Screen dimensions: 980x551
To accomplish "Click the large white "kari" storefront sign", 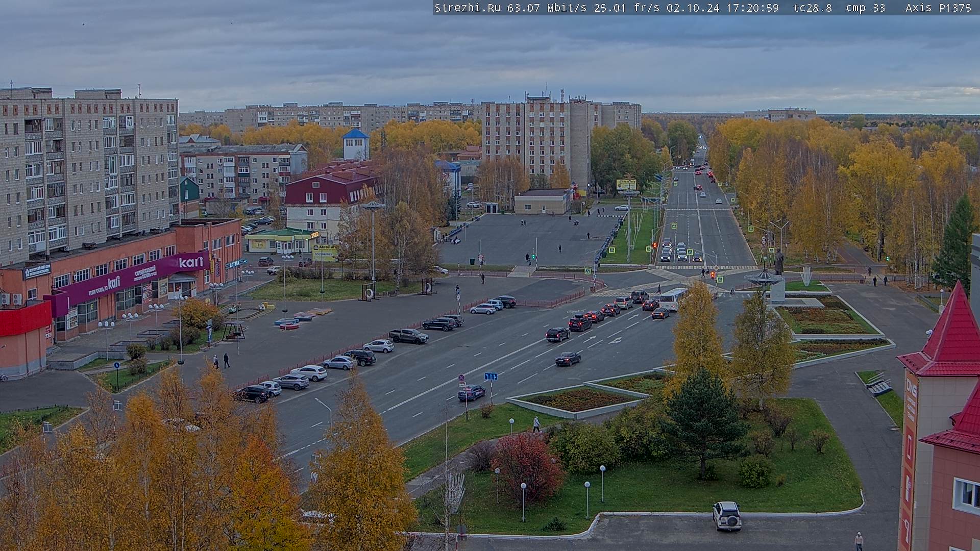I will (x=191, y=262).
